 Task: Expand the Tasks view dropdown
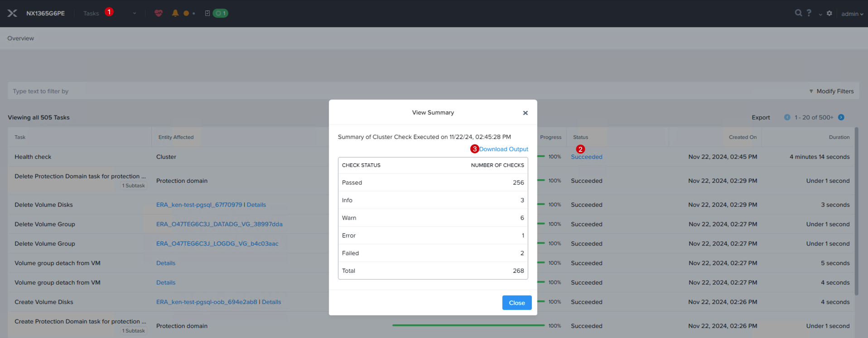[135, 14]
